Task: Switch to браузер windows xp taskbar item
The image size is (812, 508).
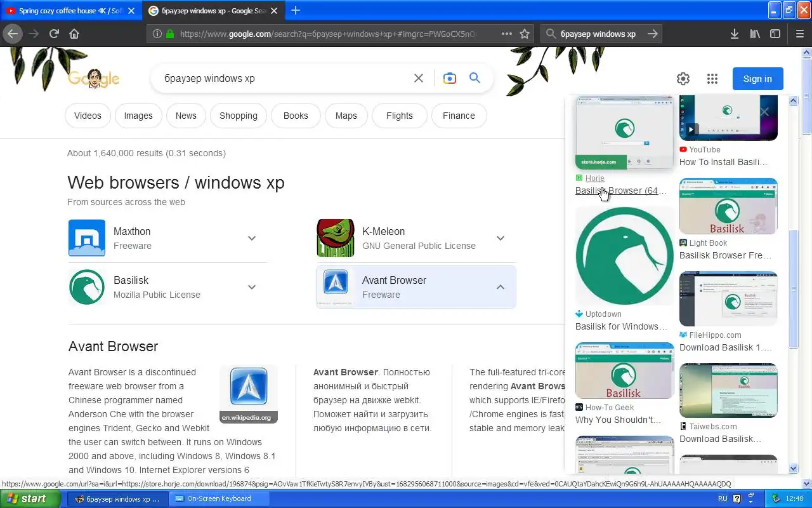Action: click(117, 499)
